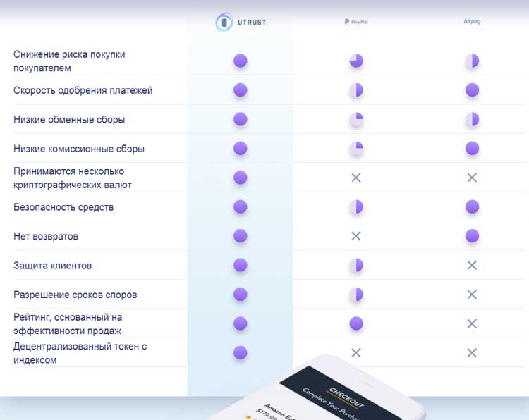Click UTRUST circle for Децентрализованный токен с индексом
The image size is (529, 420).
[x=241, y=353]
